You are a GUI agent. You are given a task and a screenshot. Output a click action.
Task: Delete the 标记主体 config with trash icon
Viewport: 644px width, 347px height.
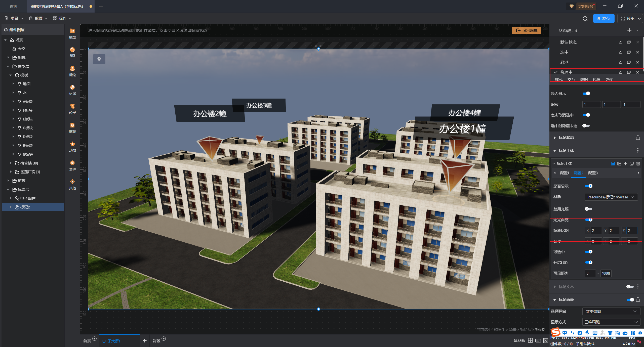[x=638, y=164]
